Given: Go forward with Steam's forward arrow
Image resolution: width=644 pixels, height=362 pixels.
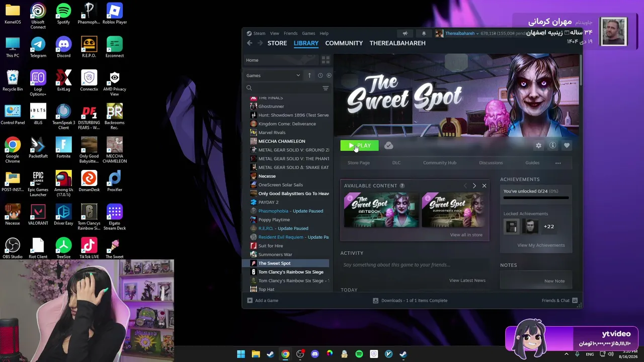Looking at the screenshot, I should [260, 43].
